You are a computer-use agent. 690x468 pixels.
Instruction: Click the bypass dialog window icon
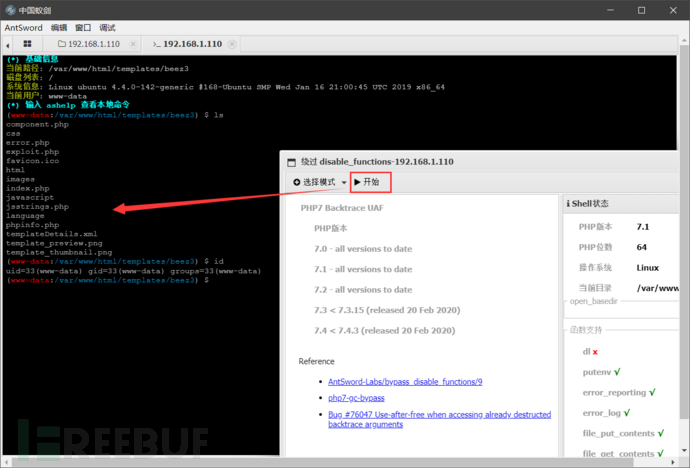291,162
